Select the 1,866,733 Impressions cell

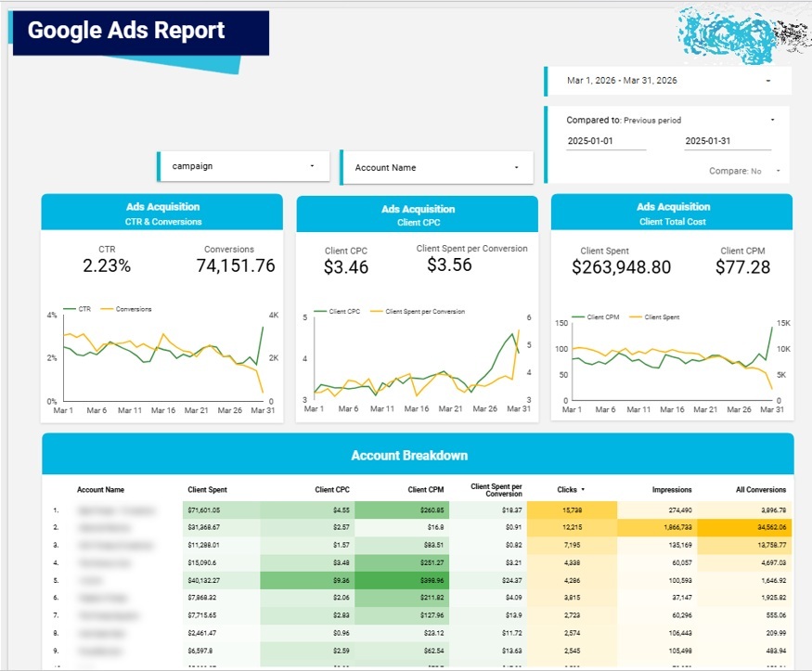pos(657,527)
